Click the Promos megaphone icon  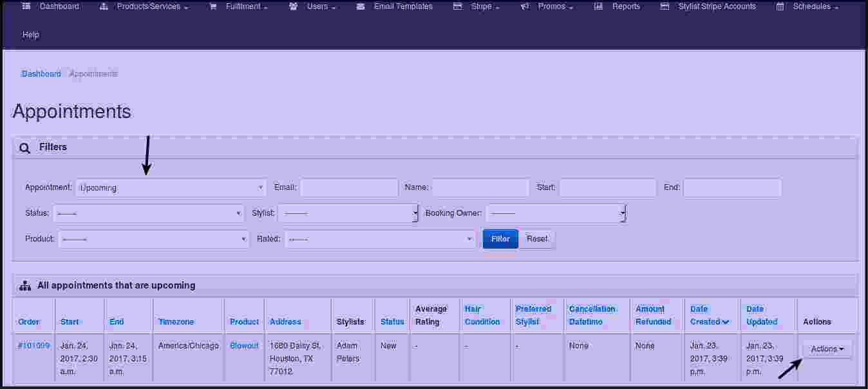[x=525, y=6]
